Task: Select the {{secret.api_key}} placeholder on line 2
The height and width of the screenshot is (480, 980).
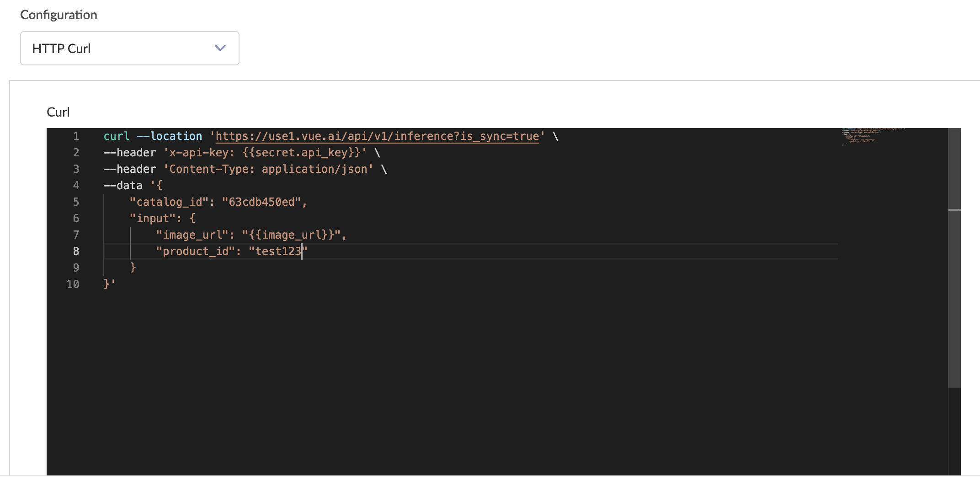Action: coord(299,152)
